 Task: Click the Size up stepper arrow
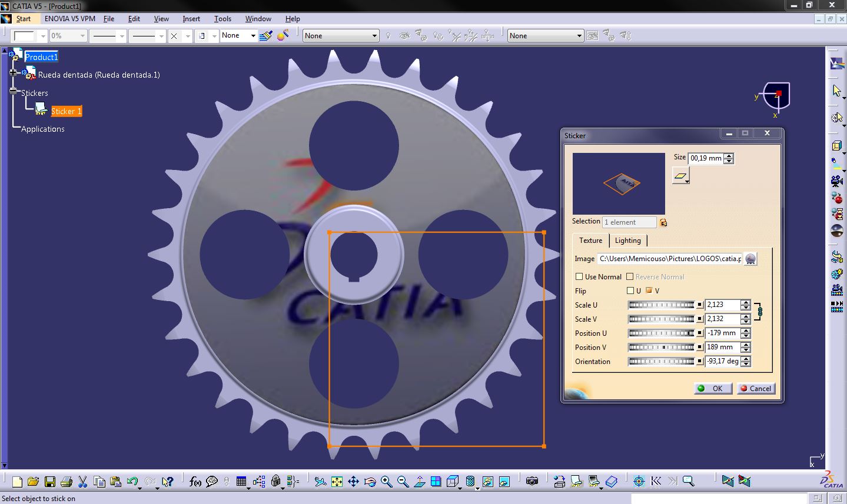coord(729,156)
